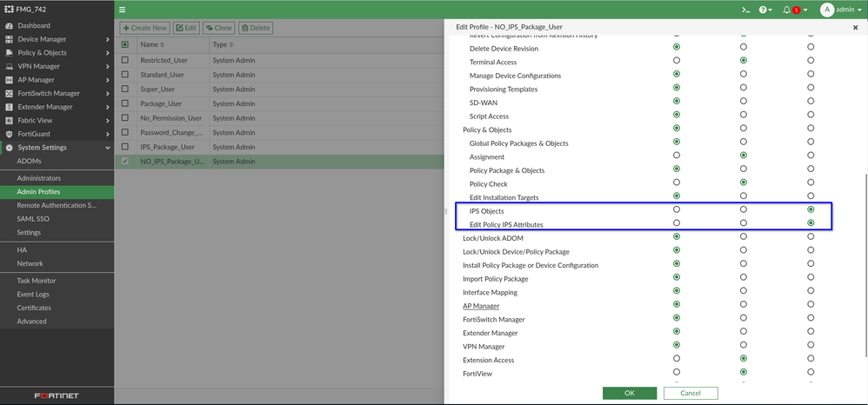Click the FMG_742 logo icon
The width and height of the screenshot is (868, 405).
point(8,10)
